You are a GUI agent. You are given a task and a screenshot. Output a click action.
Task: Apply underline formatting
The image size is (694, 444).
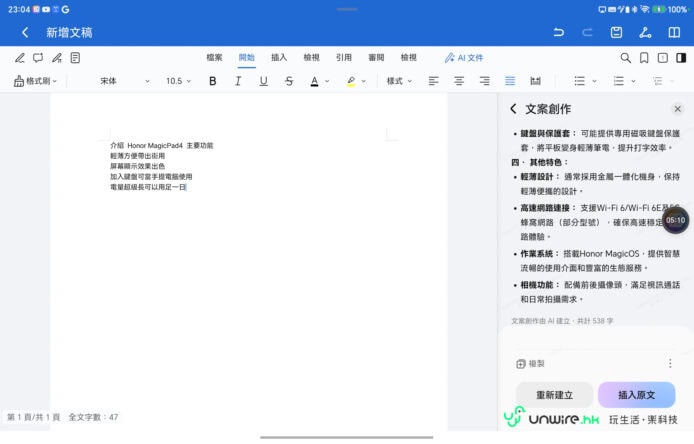coord(263,81)
